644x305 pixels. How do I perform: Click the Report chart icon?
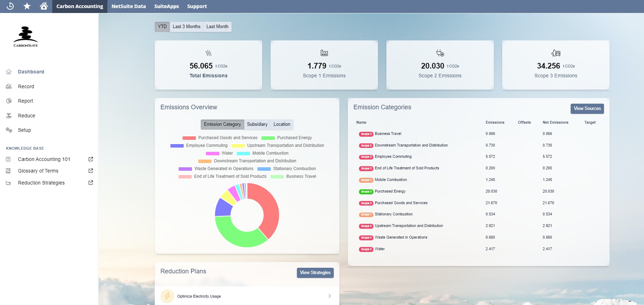(9, 101)
